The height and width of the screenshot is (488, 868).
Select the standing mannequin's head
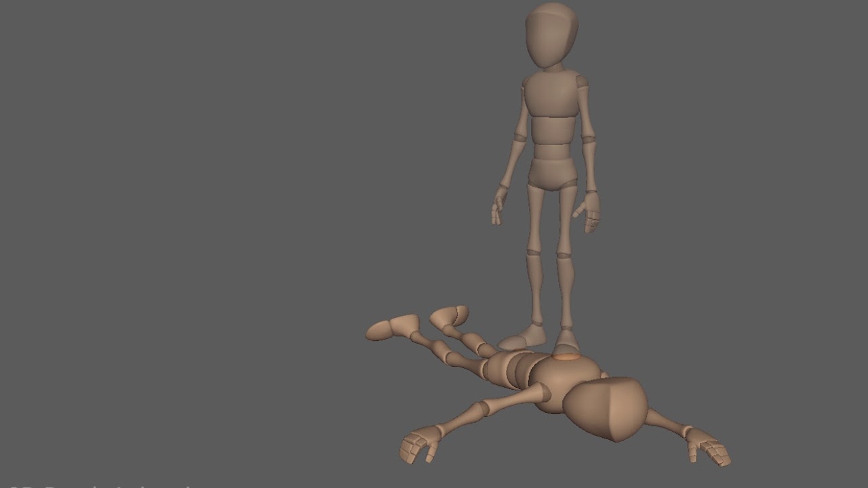coord(551,35)
